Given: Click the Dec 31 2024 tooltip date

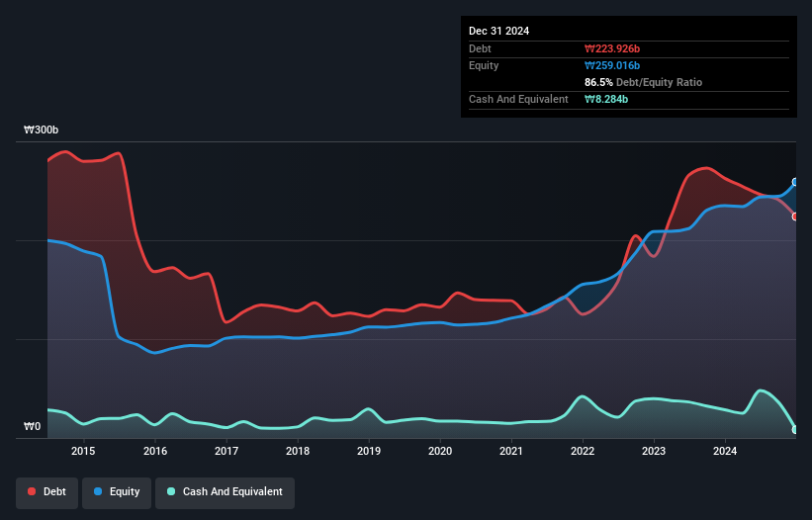Looking at the screenshot, I should click(x=498, y=31).
